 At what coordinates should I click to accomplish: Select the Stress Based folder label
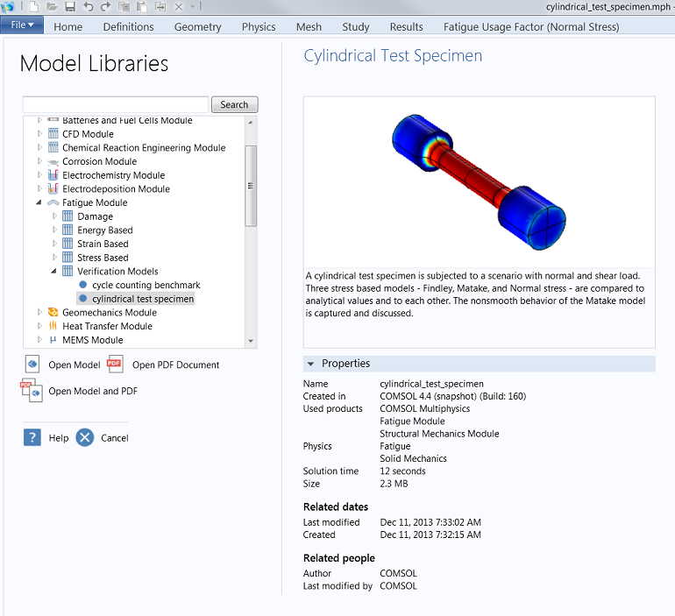[103, 258]
